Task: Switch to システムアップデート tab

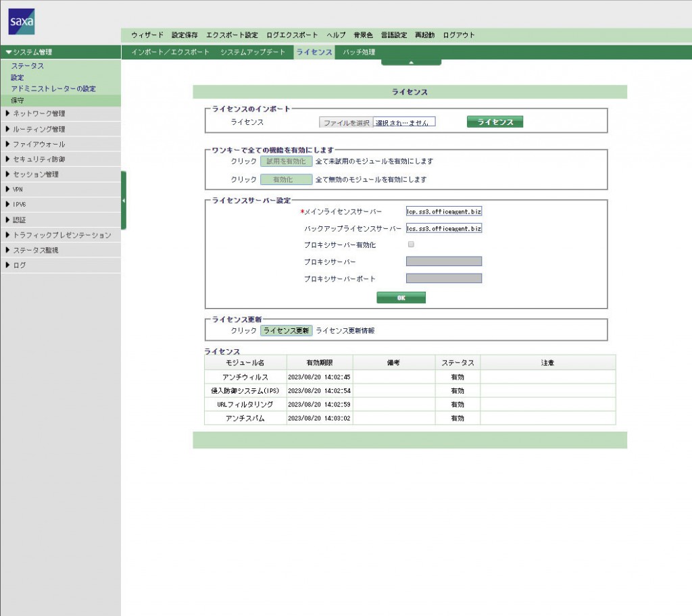Action: click(253, 52)
